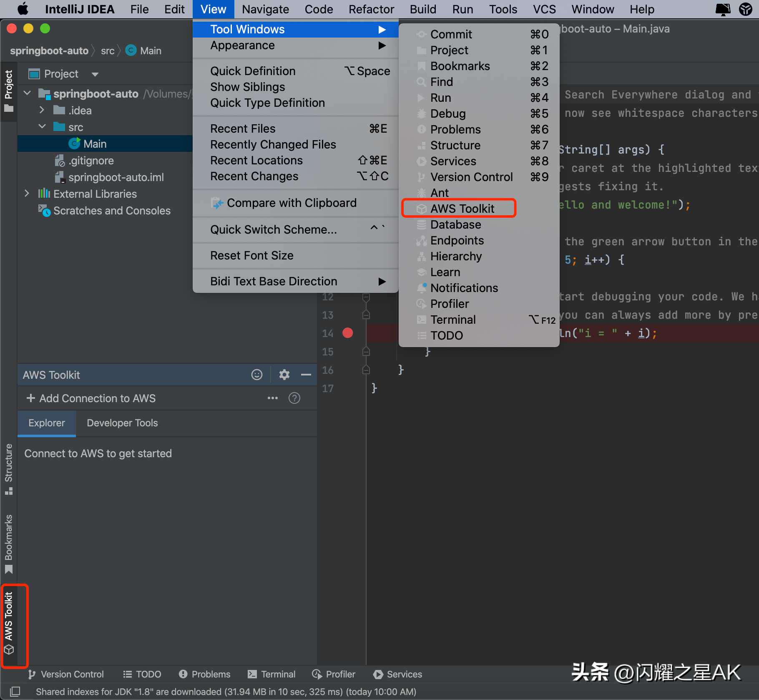
Task: Open Terminal in bottom bar
Action: pos(271,674)
